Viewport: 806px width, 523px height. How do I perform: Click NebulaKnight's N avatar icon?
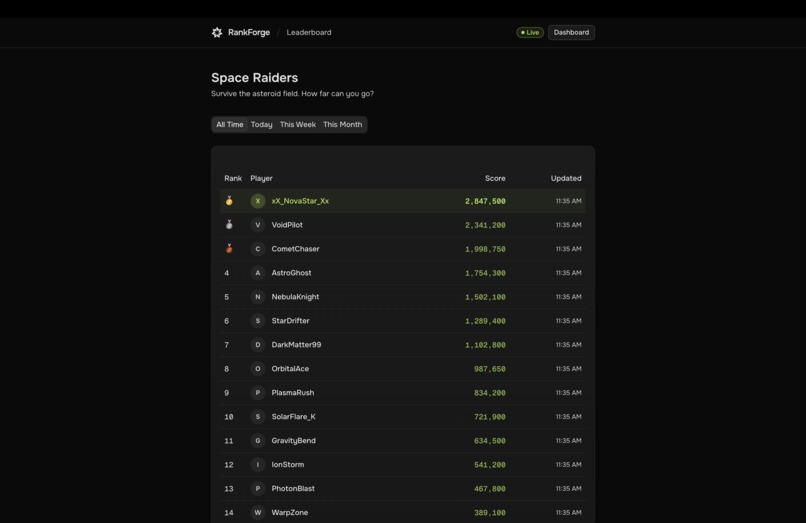[258, 297]
